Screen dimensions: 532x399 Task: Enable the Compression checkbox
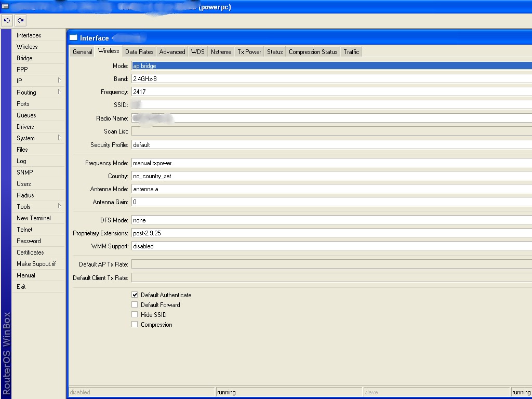[x=135, y=324]
